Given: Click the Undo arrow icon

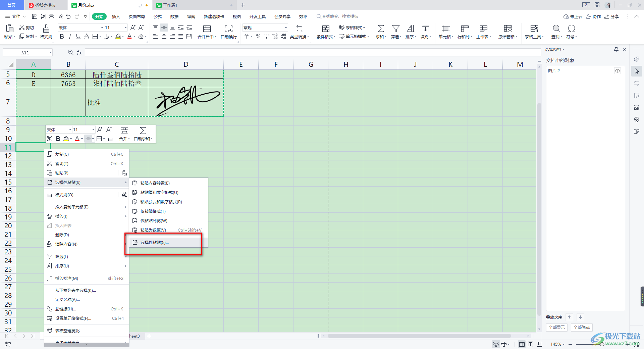Looking at the screenshot, I should (x=68, y=16).
